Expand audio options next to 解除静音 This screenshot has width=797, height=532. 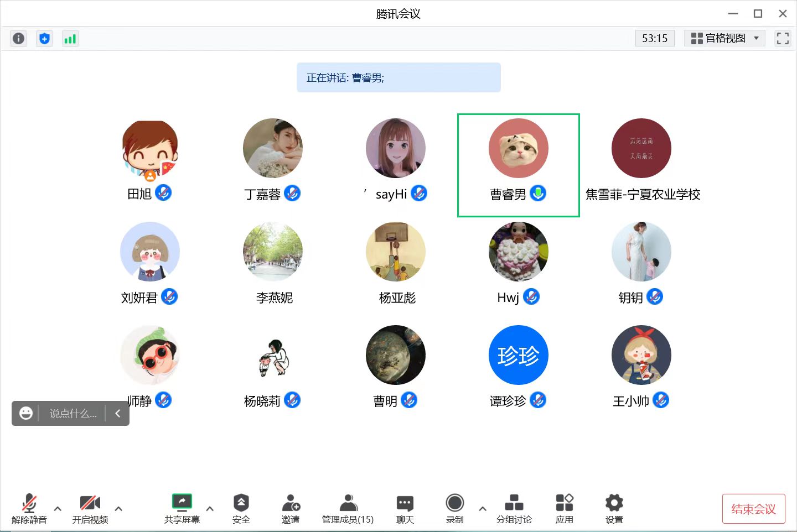(58, 509)
